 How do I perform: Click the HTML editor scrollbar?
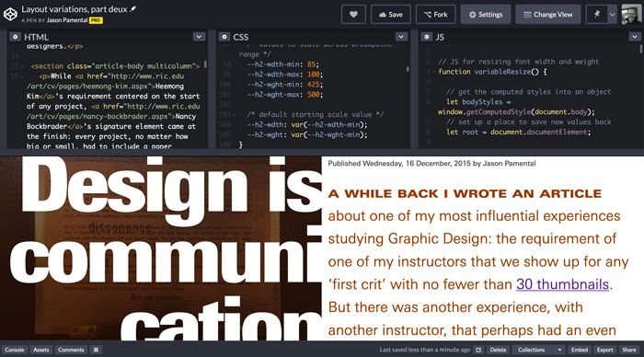(x=205, y=65)
